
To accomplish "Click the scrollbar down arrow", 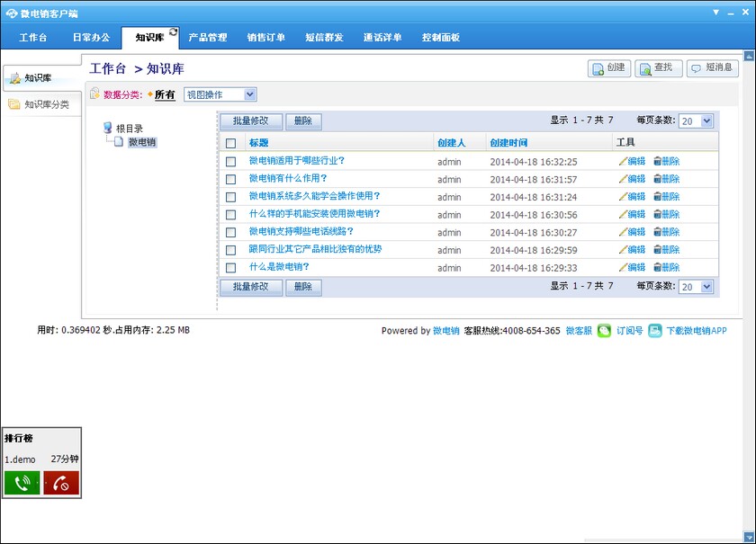I will (749, 536).
